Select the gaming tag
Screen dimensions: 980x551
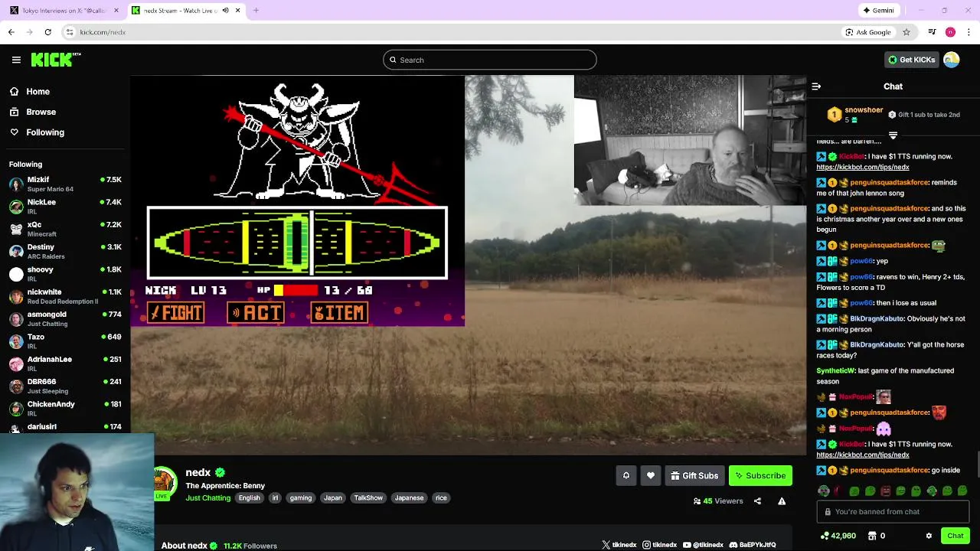(x=301, y=497)
